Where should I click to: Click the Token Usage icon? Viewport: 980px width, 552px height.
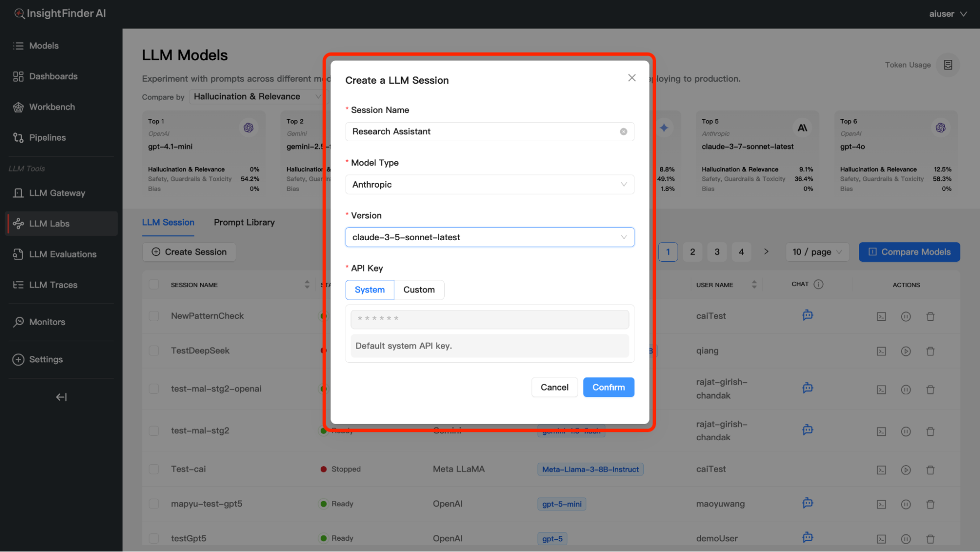(948, 65)
